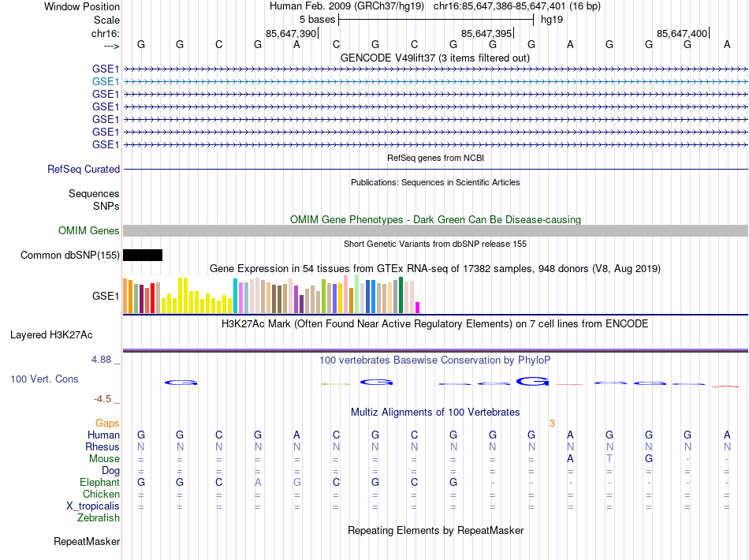Click the sequence direction arrow label
The width and height of the screenshot is (749, 560).
[112, 46]
